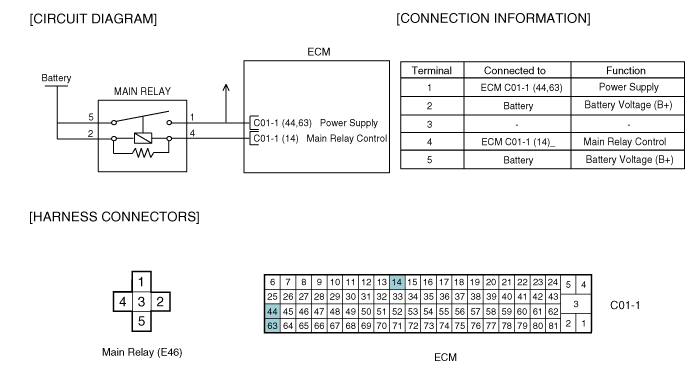
Task: Click C01-1 (14) label in ECM box
Action: [275, 138]
